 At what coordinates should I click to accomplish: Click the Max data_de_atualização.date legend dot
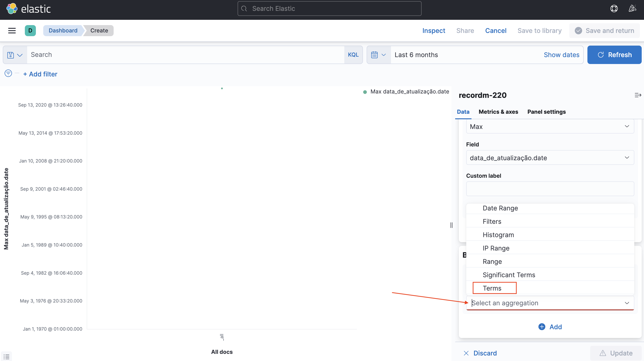pyautogui.click(x=365, y=92)
